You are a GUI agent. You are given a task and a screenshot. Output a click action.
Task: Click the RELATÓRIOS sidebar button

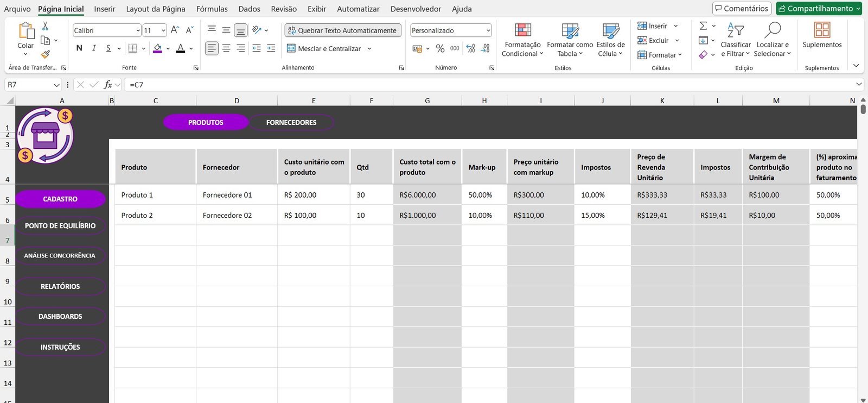tap(60, 286)
